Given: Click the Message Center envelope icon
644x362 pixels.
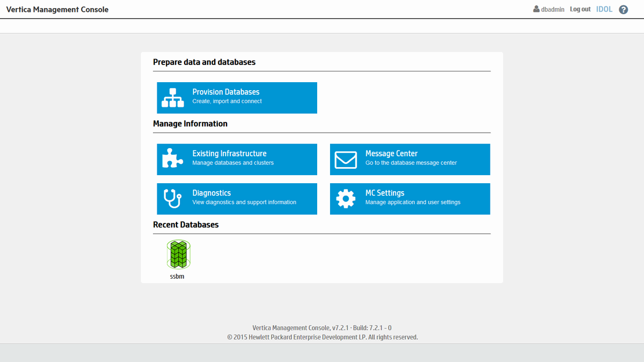Looking at the screenshot, I should click(x=346, y=160).
